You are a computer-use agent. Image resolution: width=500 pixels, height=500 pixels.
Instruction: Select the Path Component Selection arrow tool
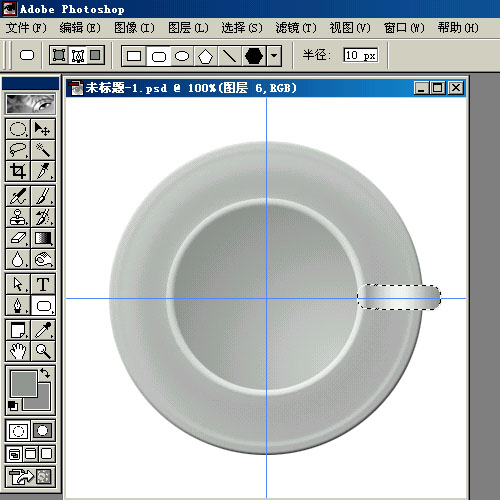18,284
